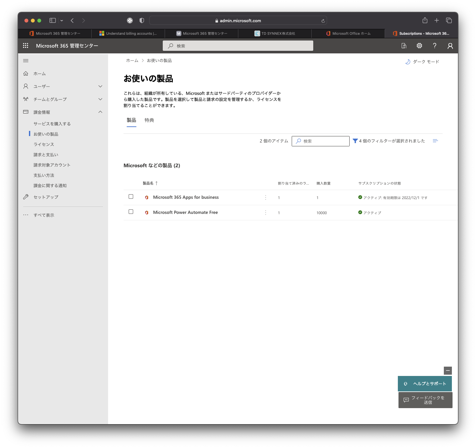This screenshot has height=448, width=476.
Task: Click the global search field in header
Action: (x=238, y=46)
